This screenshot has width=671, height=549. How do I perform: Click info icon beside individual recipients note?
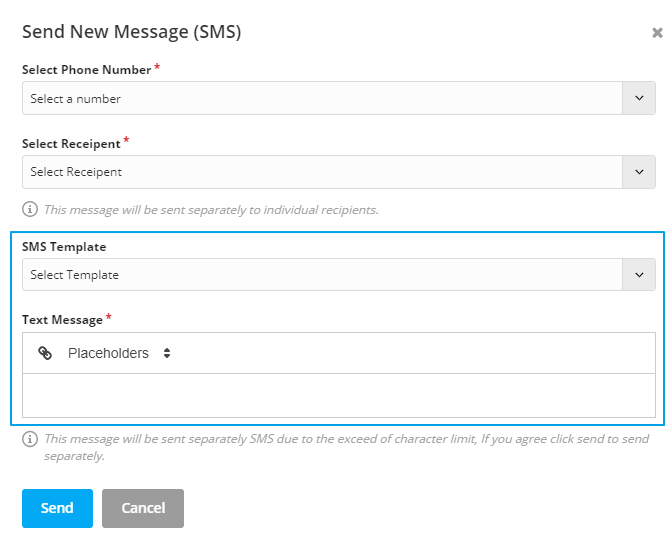click(x=30, y=210)
